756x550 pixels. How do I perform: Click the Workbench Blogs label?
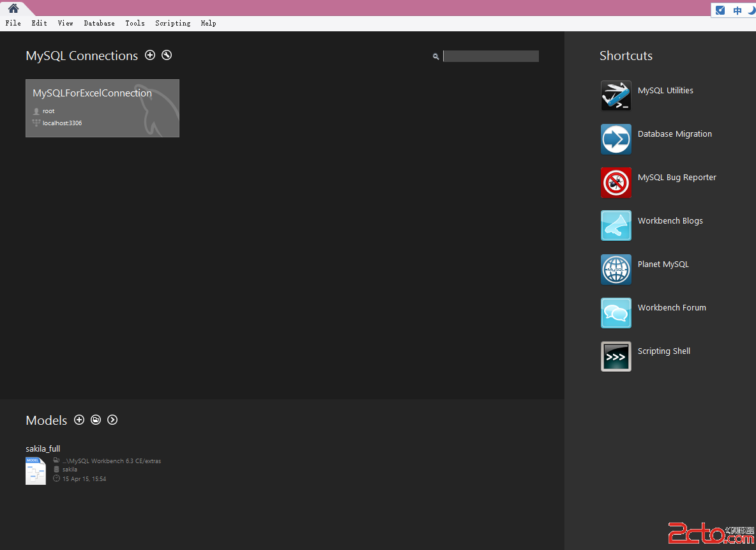coord(670,220)
